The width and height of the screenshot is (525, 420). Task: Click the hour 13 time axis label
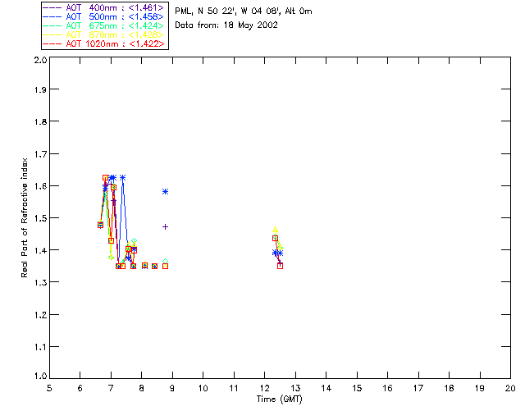(295, 388)
